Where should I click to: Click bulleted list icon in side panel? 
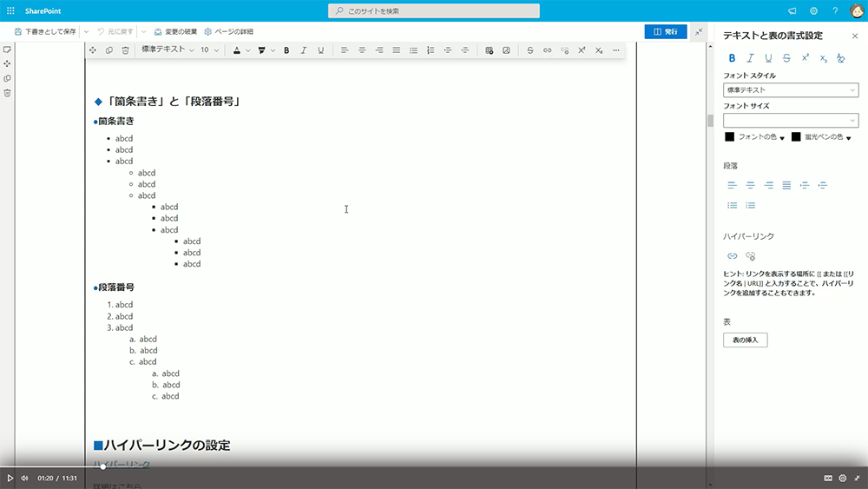pos(733,206)
